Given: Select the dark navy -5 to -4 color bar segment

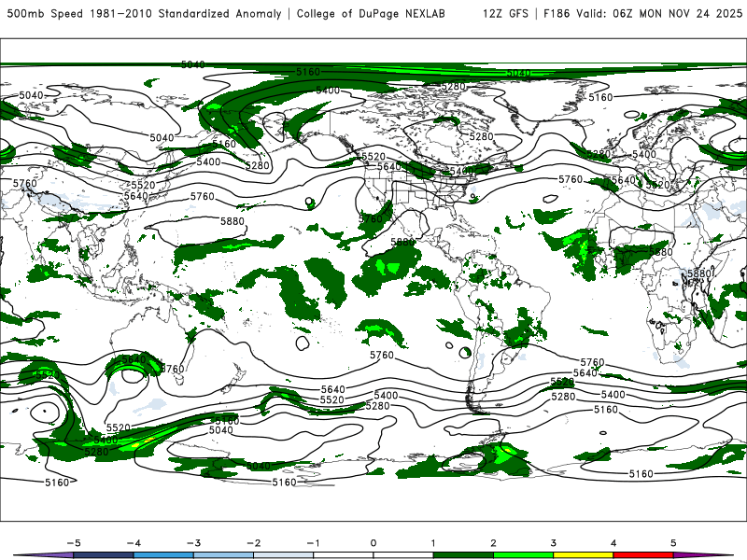Looking at the screenshot, I should [104, 555].
